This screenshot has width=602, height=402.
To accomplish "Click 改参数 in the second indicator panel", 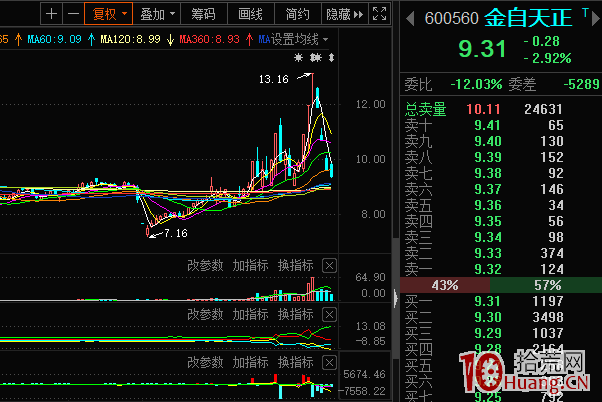I will [205, 314].
